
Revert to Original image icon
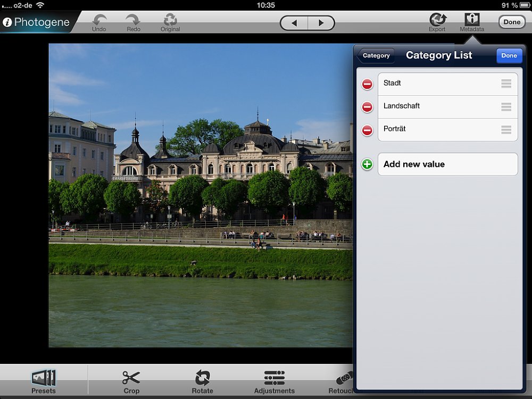pos(170,20)
